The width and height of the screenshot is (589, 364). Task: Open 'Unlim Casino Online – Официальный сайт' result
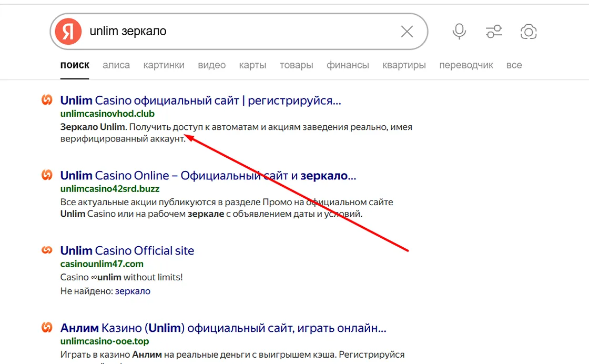208,176
